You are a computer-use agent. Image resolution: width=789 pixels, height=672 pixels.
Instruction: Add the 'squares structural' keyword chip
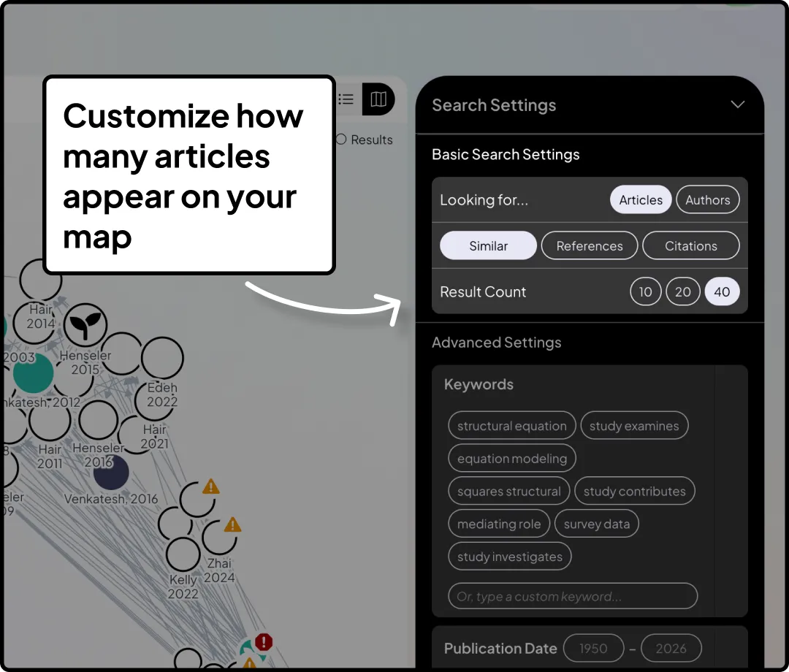508,491
